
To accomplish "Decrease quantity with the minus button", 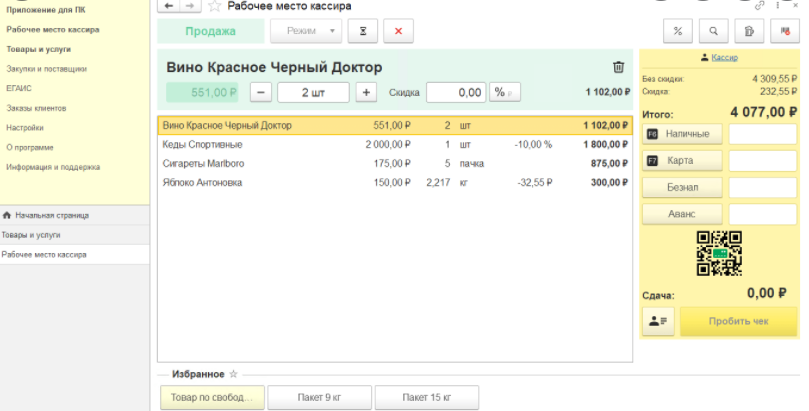I will tap(261, 93).
